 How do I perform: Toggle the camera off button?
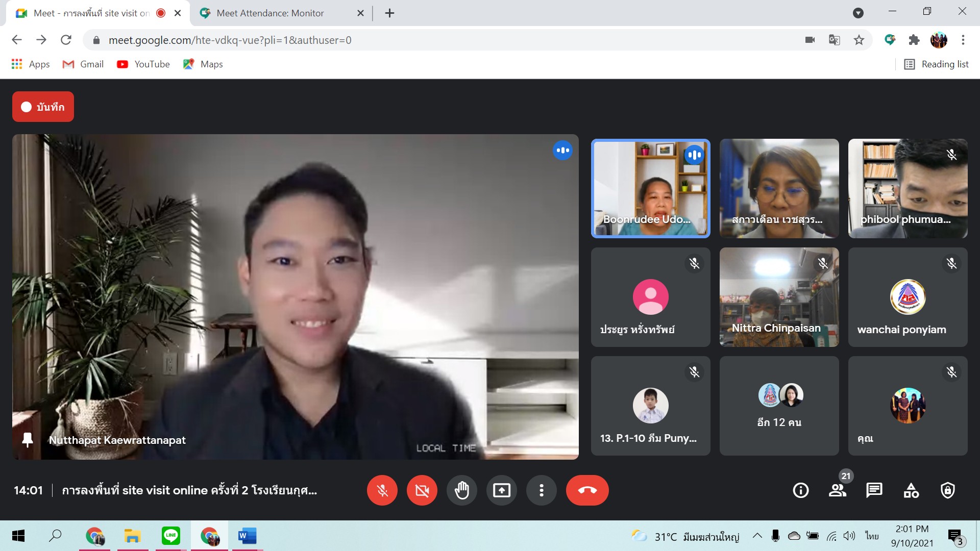click(422, 490)
